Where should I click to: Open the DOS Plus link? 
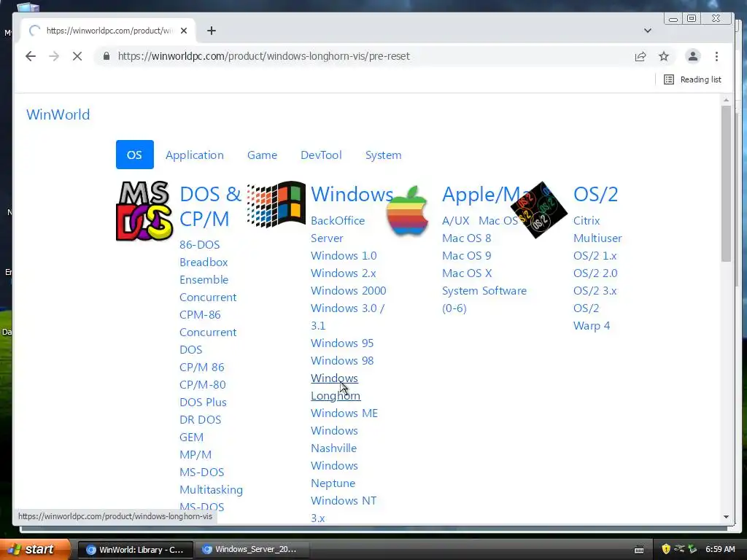click(x=203, y=402)
